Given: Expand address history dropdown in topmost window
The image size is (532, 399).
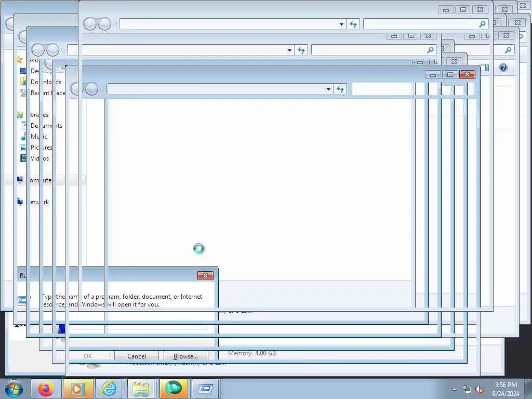Looking at the screenshot, I should (x=341, y=24).
